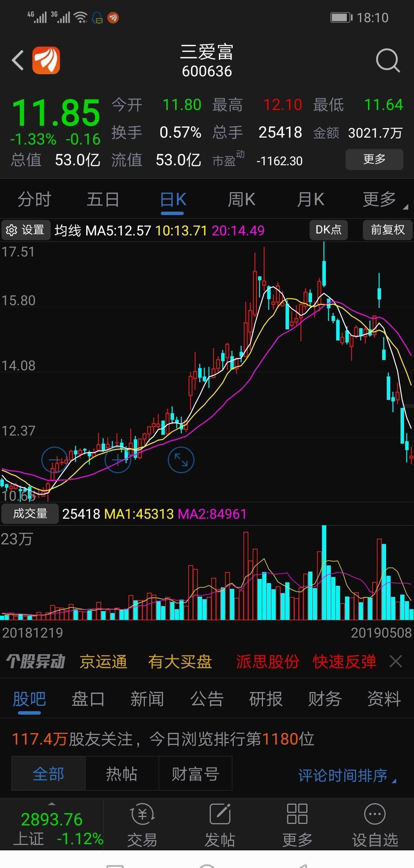Screen dimensions: 414x868
Task: Open the 新闻 tab
Action: tap(147, 699)
